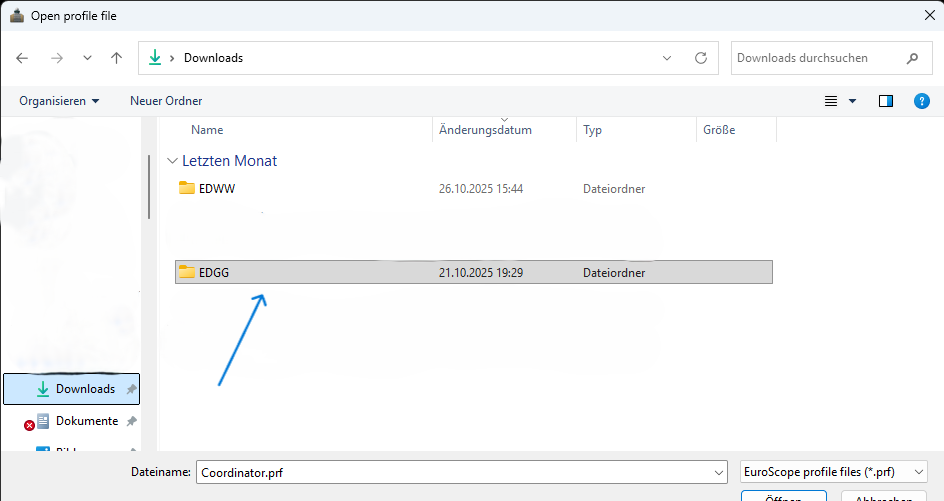Open Dokumente in the sidebar
This screenshot has height=501, width=944.
pos(87,421)
